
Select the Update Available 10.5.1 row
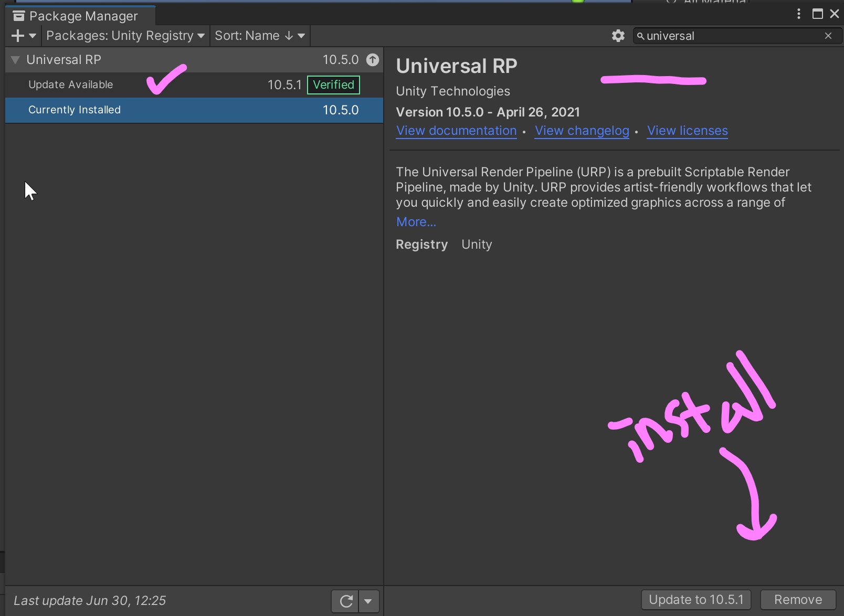point(194,85)
